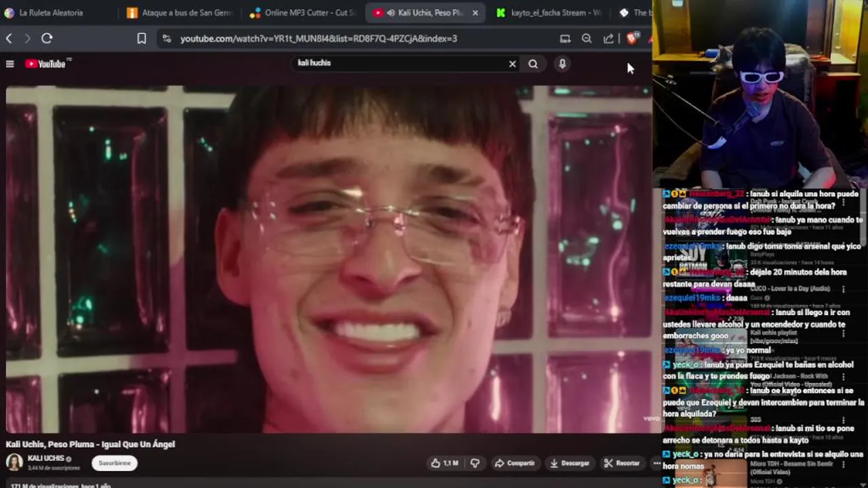Image resolution: width=868 pixels, height=488 pixels.
Task: Click the address bar URL youtube.com/watch
Action: pyautogui.click(x=319, y=39)
